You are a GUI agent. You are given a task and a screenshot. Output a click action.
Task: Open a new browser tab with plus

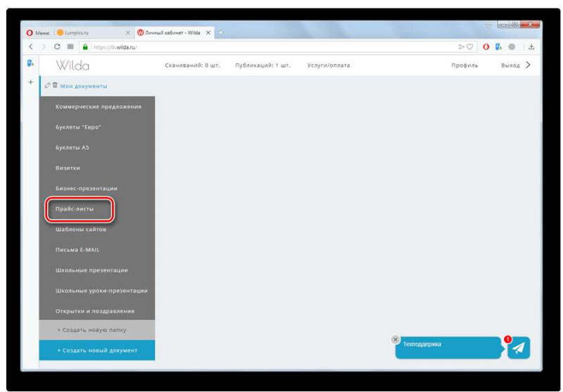[x=220, y=32]
